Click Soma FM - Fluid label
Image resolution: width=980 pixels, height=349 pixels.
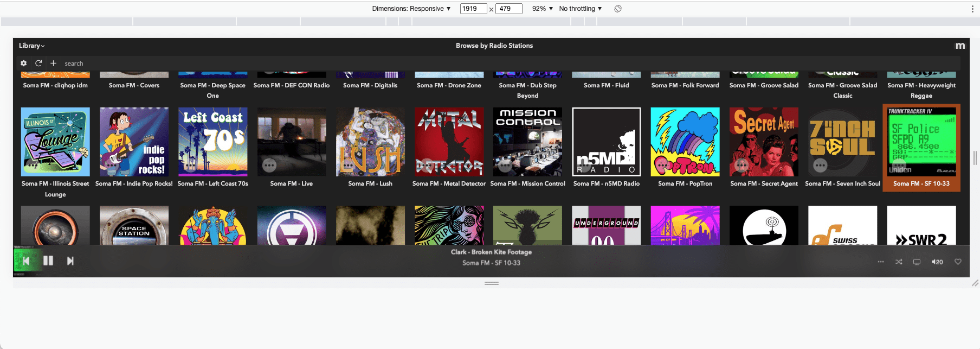[607, 85]
